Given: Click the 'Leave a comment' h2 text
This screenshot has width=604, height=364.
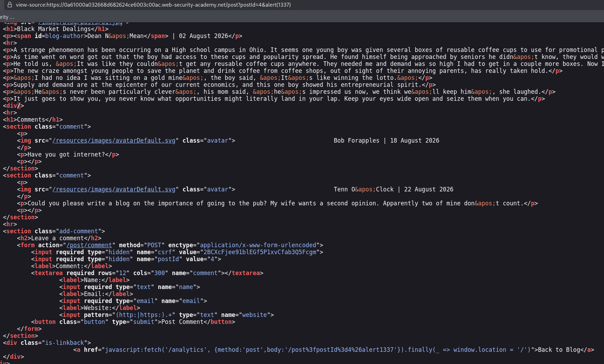Looking at the screenshot, I should point(58,238).
